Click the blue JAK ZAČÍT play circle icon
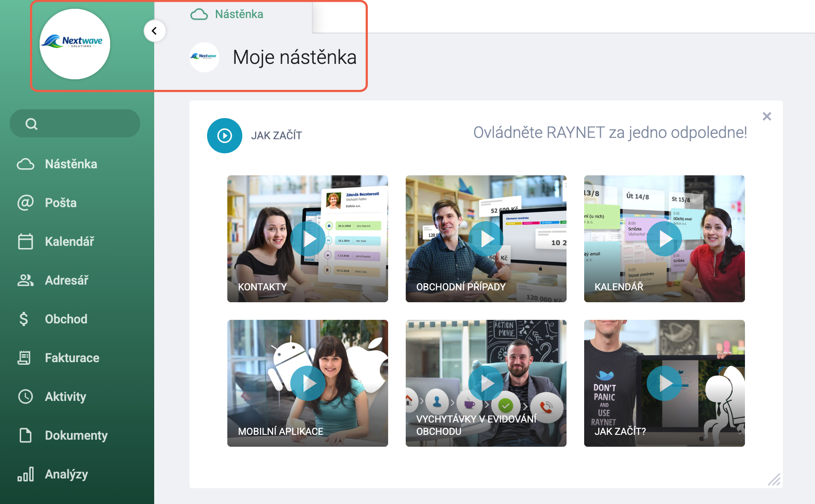The width and height of the screenshot is (815, 504). click(225, 136)
